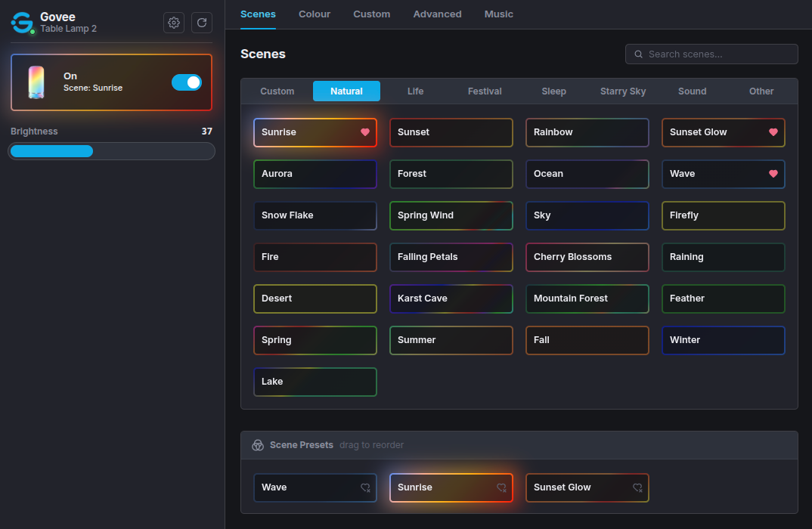
Task: Unfavorite Wave scene heart icon
Action: click(773, 174)
